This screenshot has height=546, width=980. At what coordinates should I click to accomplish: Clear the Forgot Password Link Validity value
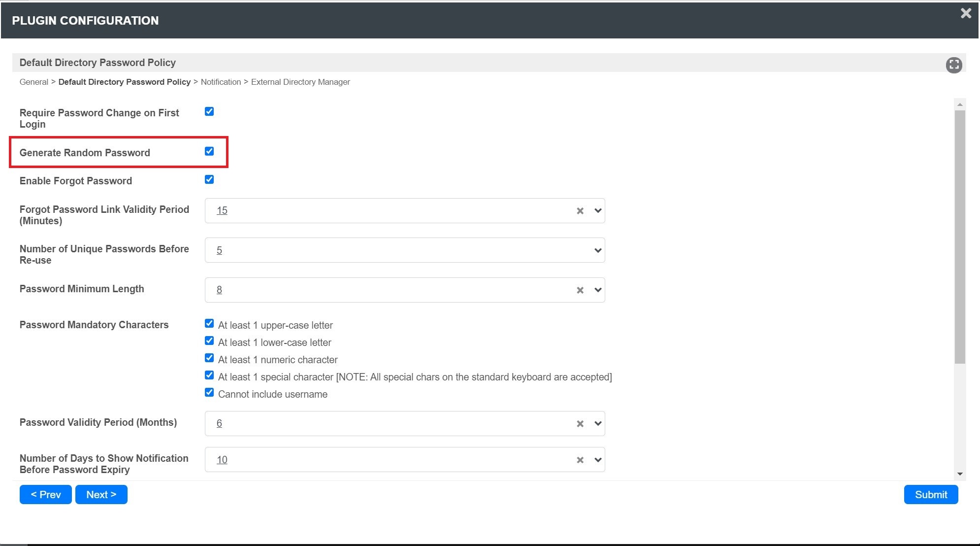pos(580,211)
